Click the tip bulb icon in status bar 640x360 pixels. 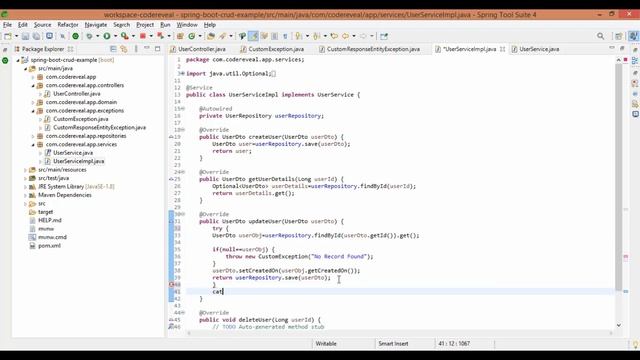[635, 344]
